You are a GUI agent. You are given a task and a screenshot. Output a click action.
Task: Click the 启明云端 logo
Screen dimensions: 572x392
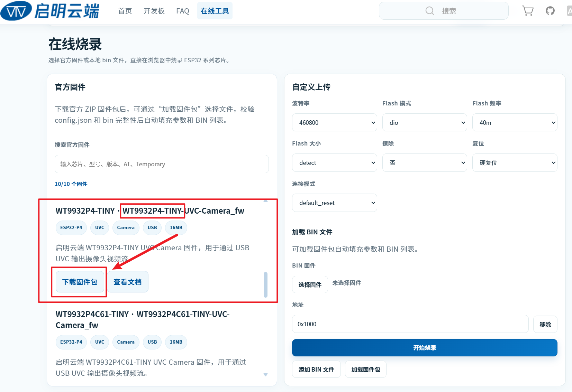[x=50, y=11]
